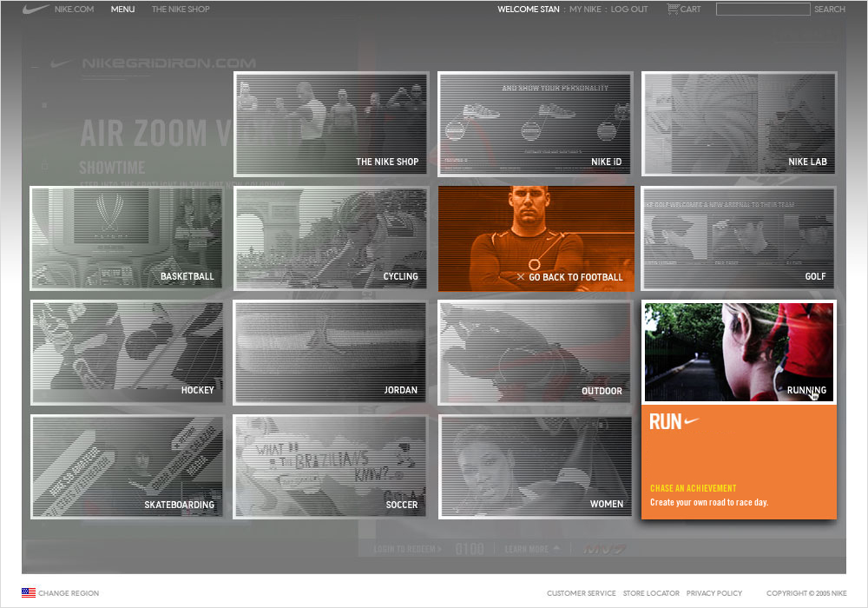Click the Chase an Achievement promo link
Viewport: 868px width, 608px height.
tap(693, 488)
